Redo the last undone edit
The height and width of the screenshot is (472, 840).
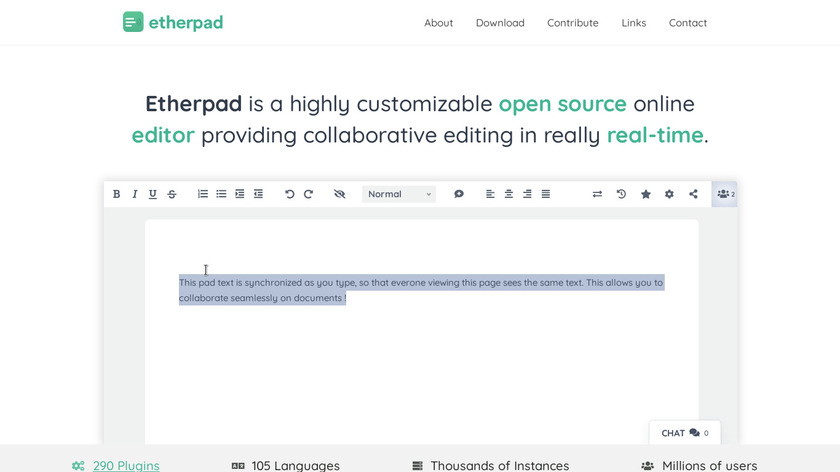308,194
